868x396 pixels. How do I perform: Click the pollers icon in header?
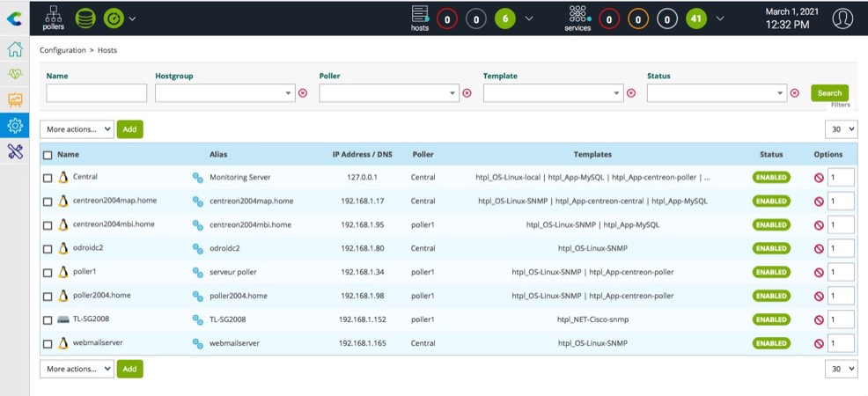click(x=53, y=18)
